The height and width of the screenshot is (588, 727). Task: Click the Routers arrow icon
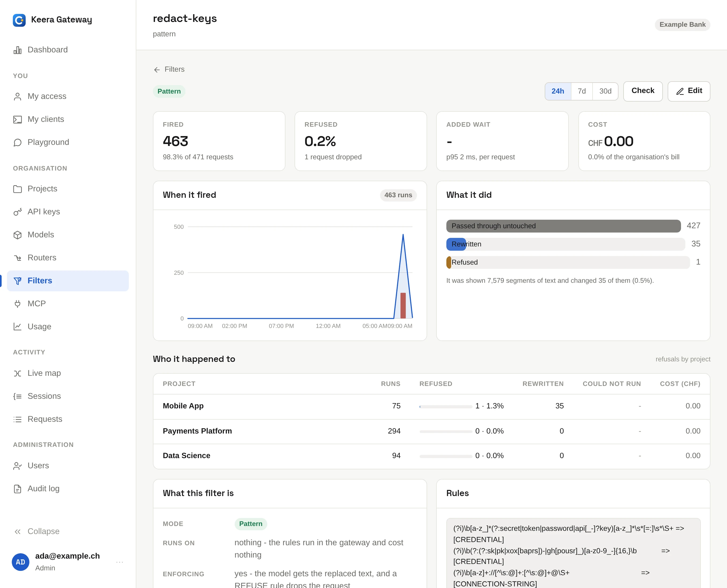click(18, 258)
